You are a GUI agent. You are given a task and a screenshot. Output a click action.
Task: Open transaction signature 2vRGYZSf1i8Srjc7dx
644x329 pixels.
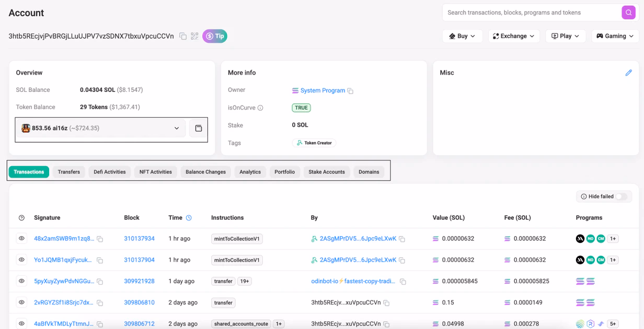(63, 302)
